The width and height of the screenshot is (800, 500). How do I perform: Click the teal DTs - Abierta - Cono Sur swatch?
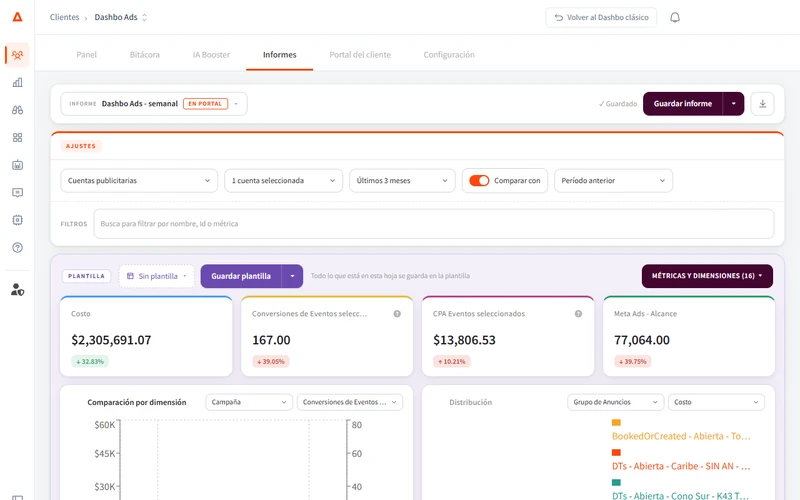[616, 482]
